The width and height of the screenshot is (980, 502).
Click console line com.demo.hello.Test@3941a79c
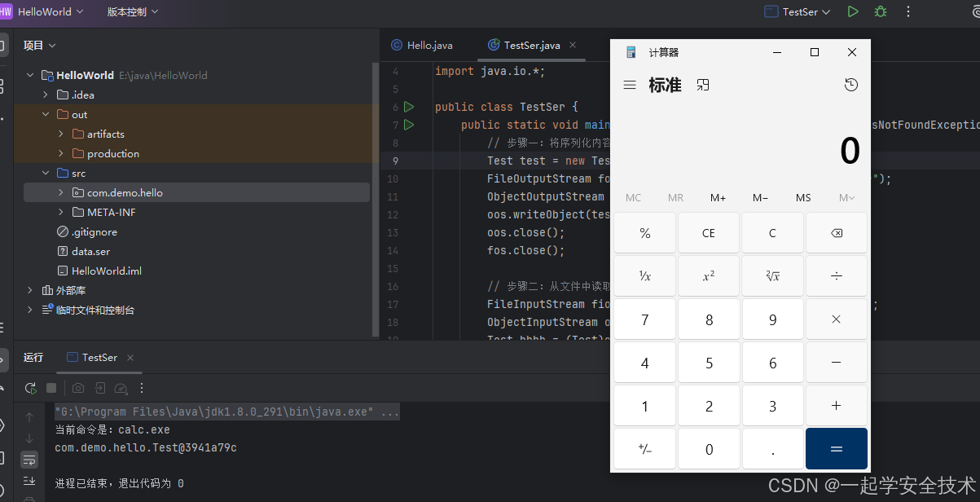pos(146,447)
